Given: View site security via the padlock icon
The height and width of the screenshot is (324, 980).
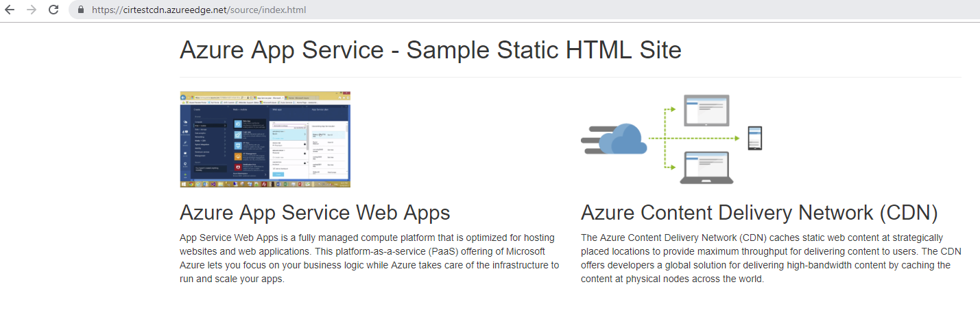Looking at the screenshot, I should coord(81,10).
